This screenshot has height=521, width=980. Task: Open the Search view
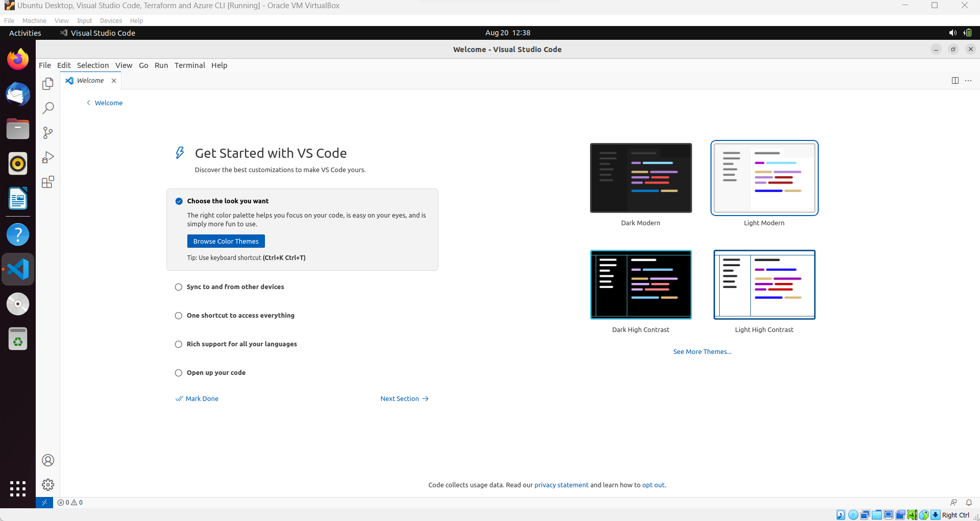pos(47,108)
